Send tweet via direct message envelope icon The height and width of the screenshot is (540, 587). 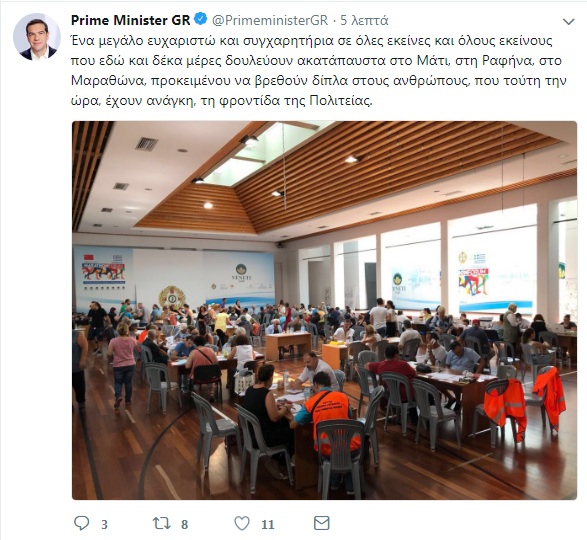(322, 523)
